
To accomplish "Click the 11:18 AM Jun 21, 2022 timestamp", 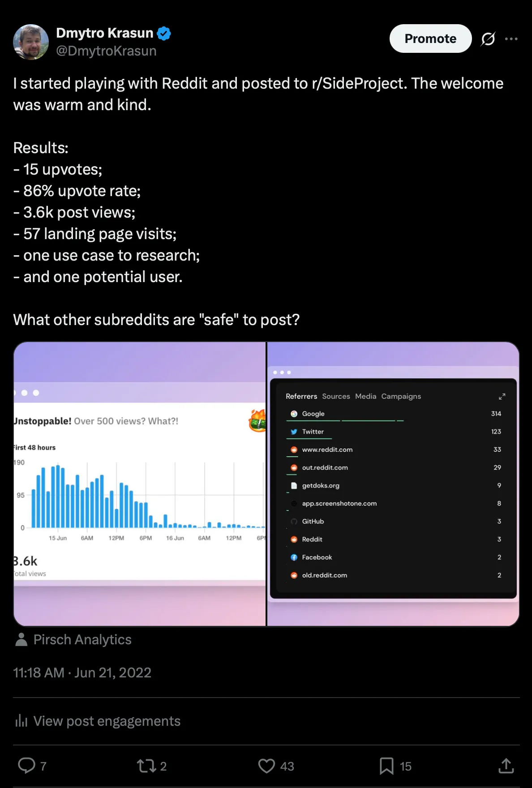I will click(82, 672).
